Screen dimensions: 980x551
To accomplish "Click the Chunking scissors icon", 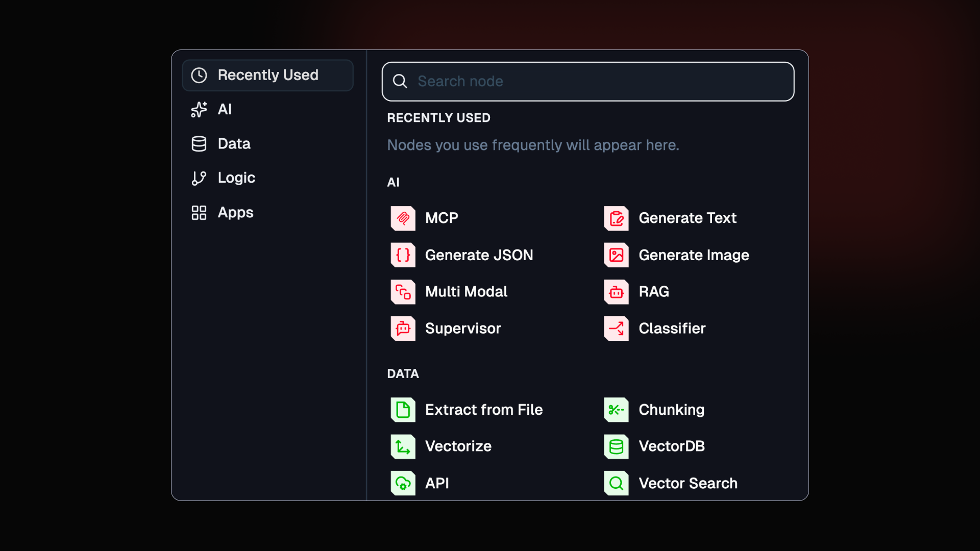I will pos(616,410).
